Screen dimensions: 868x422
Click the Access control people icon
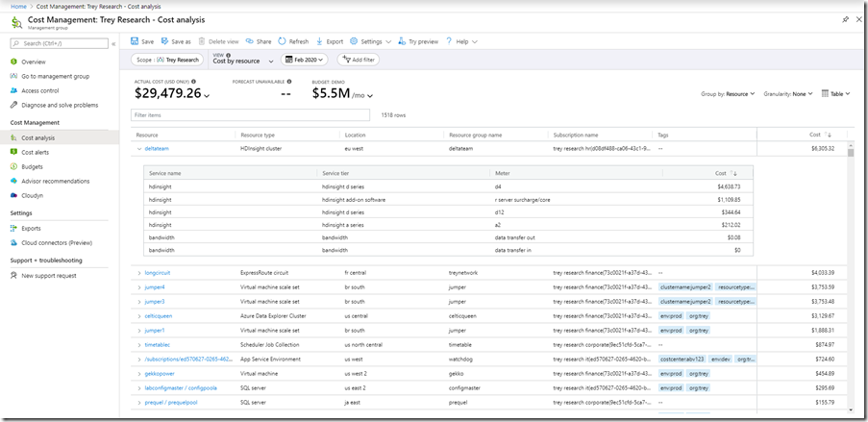[x=13, y=90]
